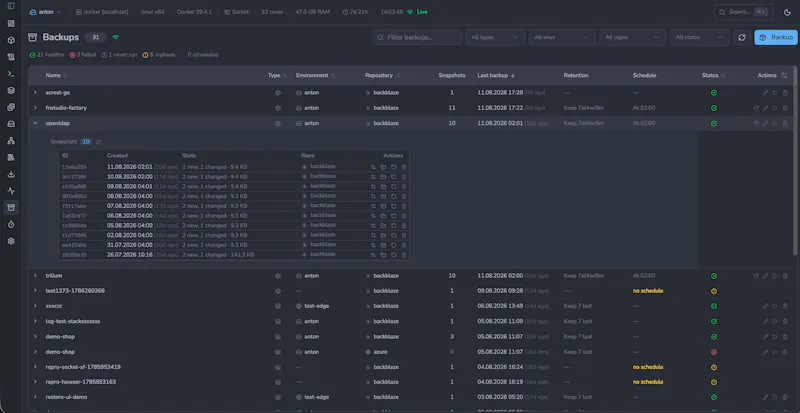Open the dashboard grid icon in sidebar
Viewport: 800px width, 413px height.
pos(11,23)
